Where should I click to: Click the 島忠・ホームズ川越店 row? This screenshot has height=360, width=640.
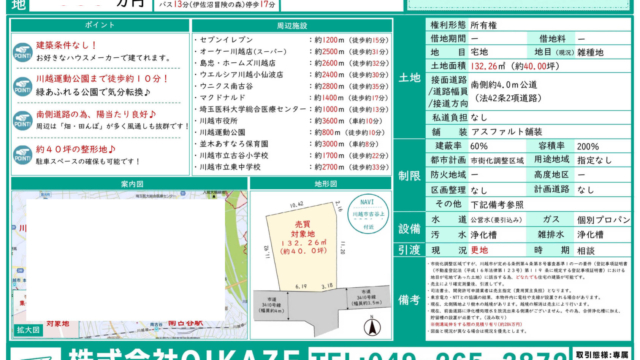pos(292,63)
